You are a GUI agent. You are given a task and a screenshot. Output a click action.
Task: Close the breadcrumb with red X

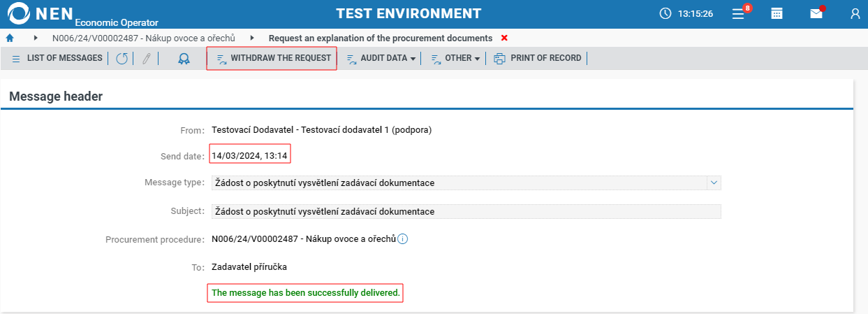504,38
